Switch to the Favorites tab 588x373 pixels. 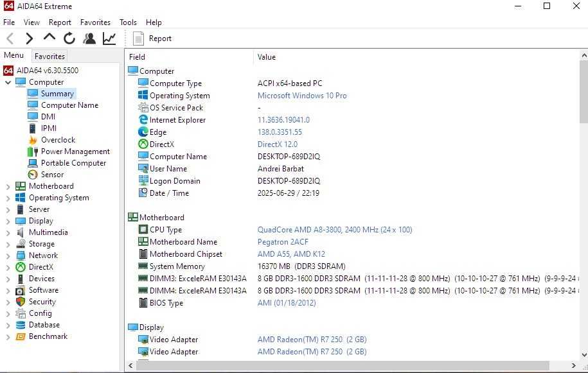(x=49, y=56)
